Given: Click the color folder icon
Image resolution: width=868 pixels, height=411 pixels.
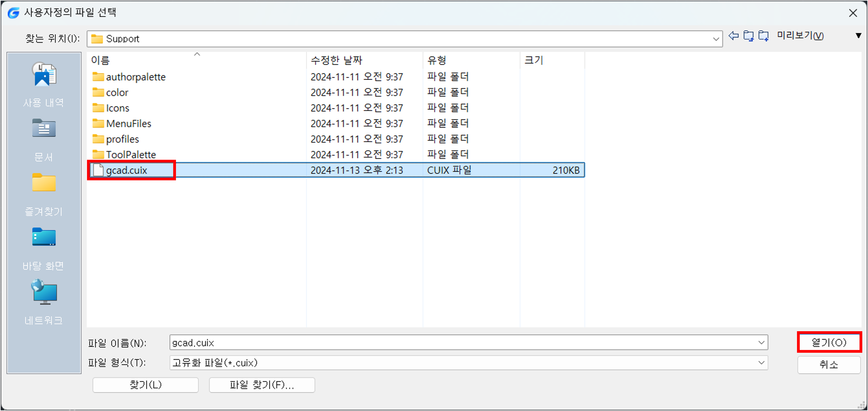Looking at the screenshot, I should pos(98,92).
